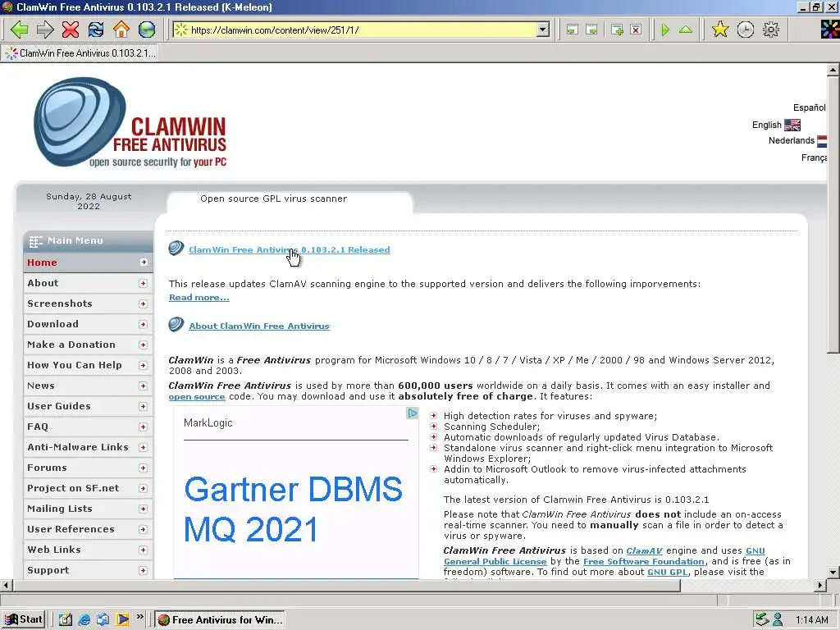Click arrow icon beside Home menu
Image resolution: width=840 pixels, height=630 pixels.
[x=144, y=262]
